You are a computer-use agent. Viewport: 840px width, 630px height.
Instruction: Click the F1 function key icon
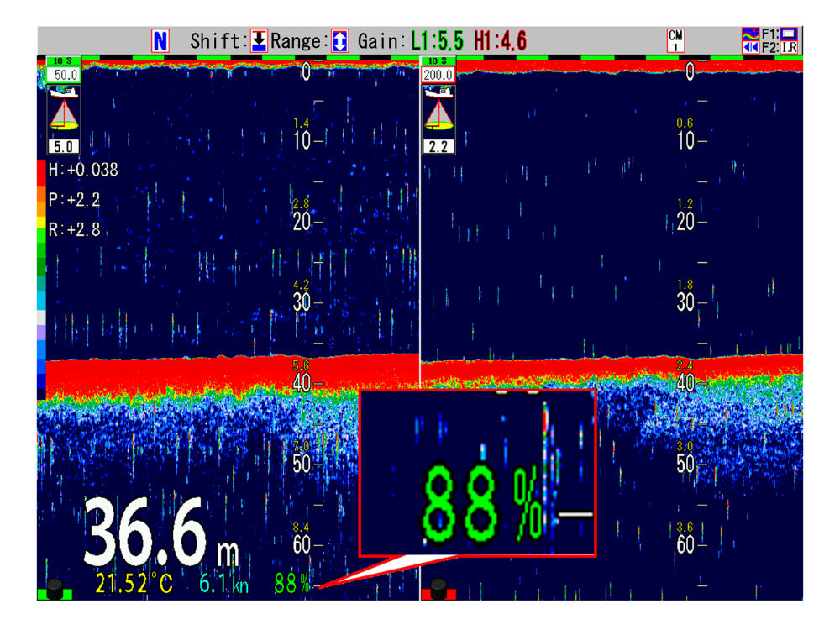click(789, 34)
